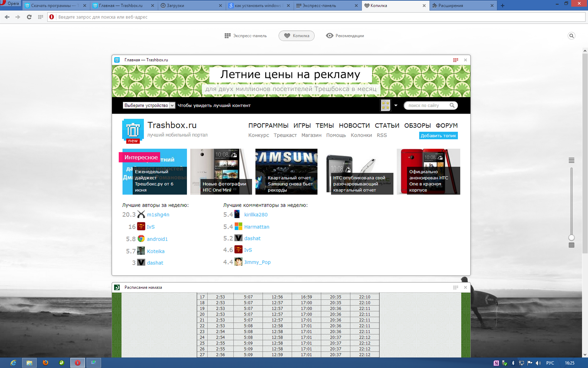Screen dimensions: 588x368
Task: Click the square icon below the slider
Action: point(572,245)
